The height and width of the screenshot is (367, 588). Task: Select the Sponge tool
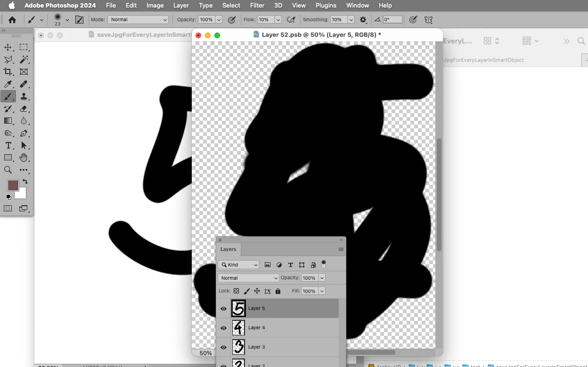(8, 133)
